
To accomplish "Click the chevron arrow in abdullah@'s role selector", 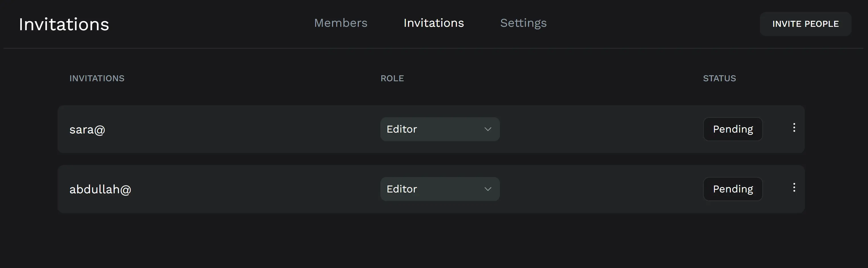I will point(488,189).
